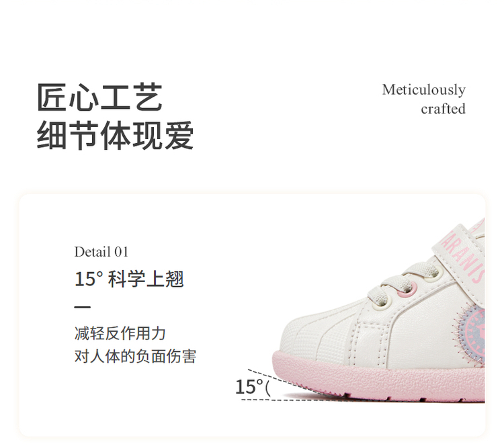The image size is (504, 446).
Task: Click the 细节体现爱 headline line
Action: click(x=116, y=135)
